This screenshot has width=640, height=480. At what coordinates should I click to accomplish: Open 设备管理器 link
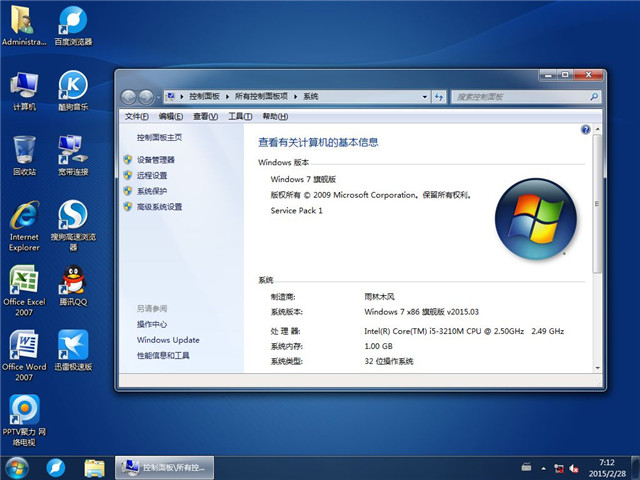click(156, 160)
